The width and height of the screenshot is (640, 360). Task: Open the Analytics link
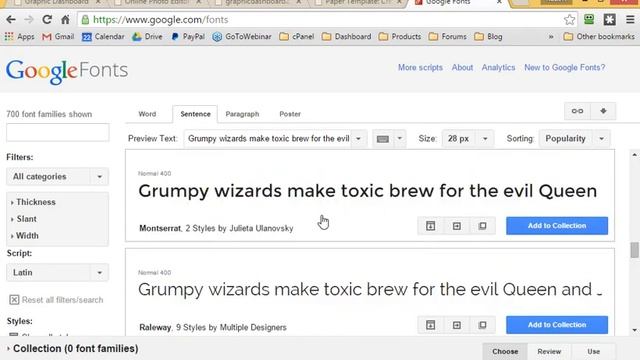coord(498,67)
